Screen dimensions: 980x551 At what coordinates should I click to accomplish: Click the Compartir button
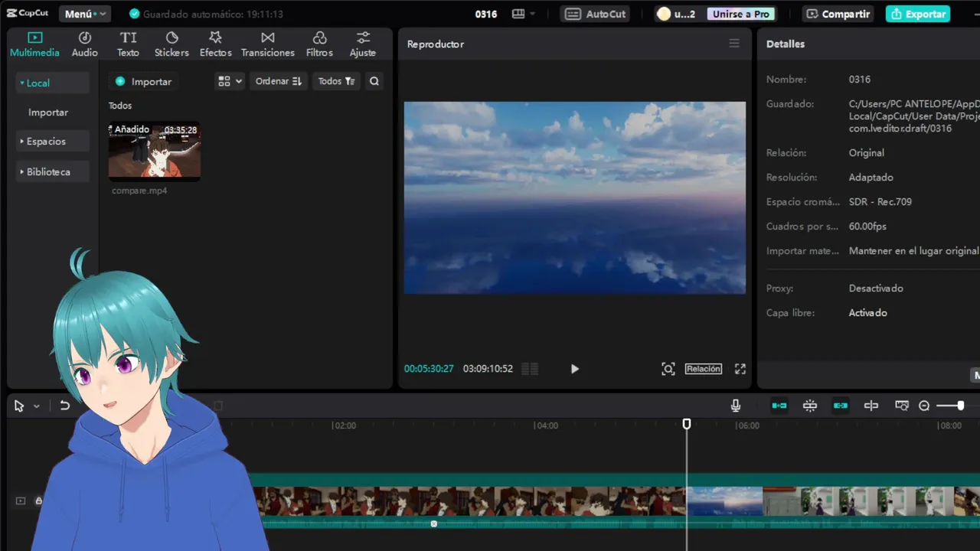[838, 14]
